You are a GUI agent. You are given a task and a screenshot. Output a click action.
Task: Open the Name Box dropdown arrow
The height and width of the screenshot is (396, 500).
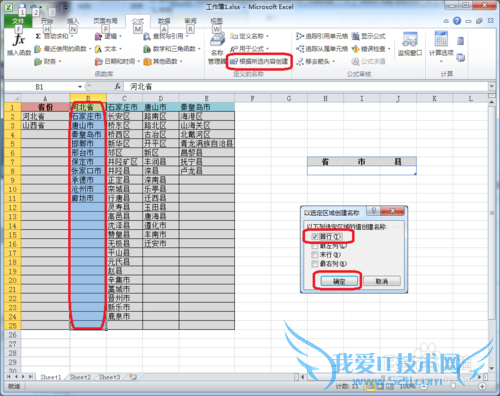coord(80,87)
